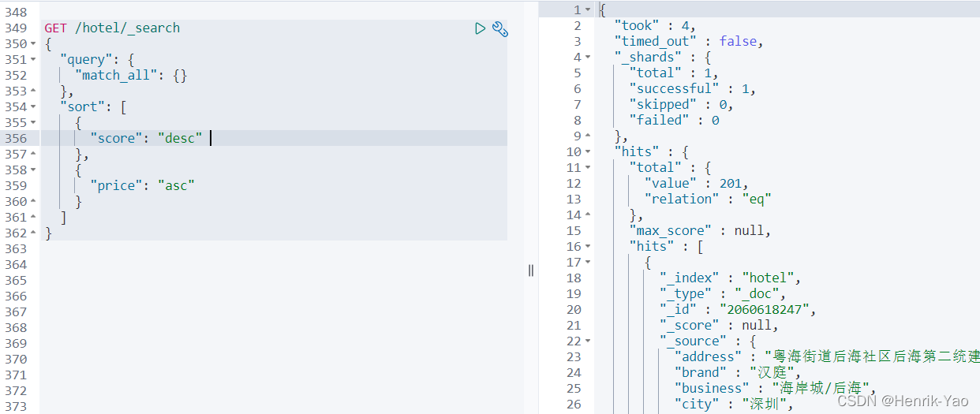The width and height of the screenshot is (980, 414).
Task: Click line number 348 in the gutter
Action: [16, 12]
